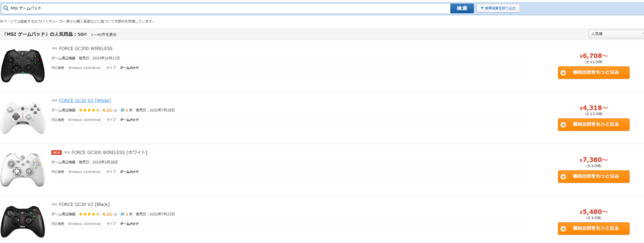
Task: Click the white GC30 V2 controller thumbnail
Action: (23, 118)
